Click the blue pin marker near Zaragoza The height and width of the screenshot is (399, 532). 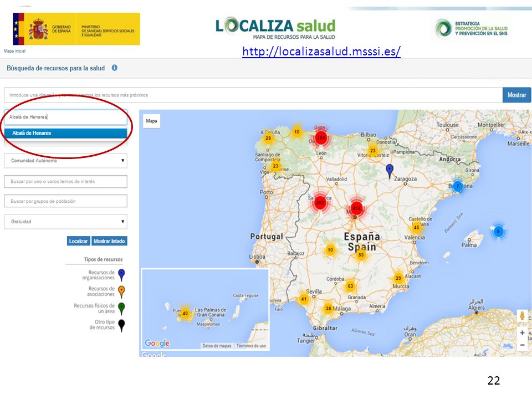[x=390, y=171]
